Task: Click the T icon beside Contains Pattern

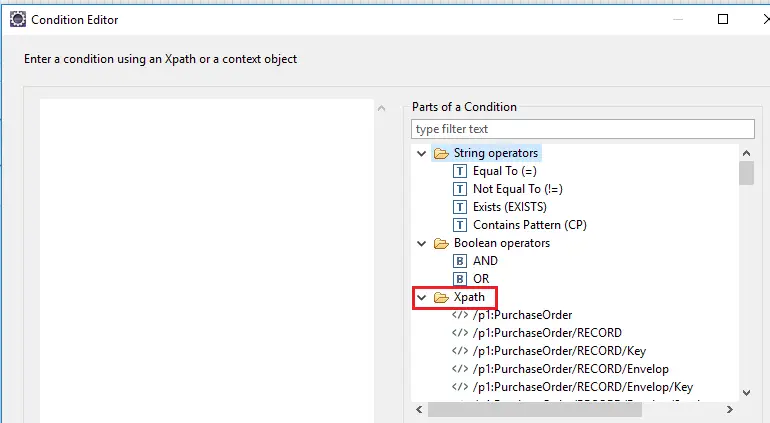Action: [460, 225]
